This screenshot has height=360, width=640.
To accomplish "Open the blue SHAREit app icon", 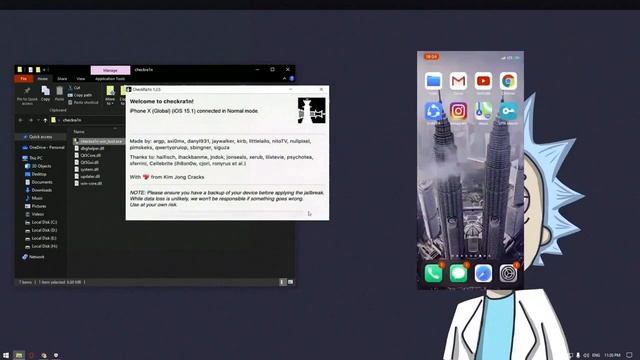I will point(433,111).
